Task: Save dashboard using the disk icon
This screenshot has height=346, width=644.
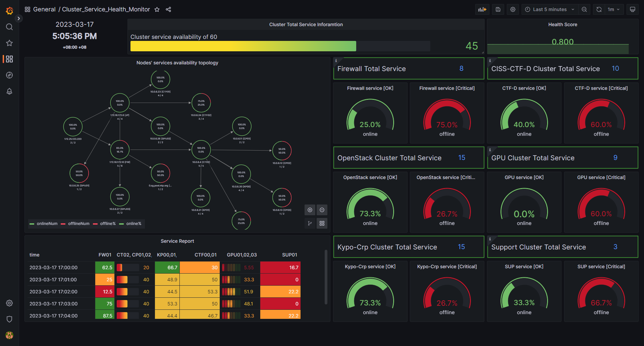Action: click(x=498, y=9)
